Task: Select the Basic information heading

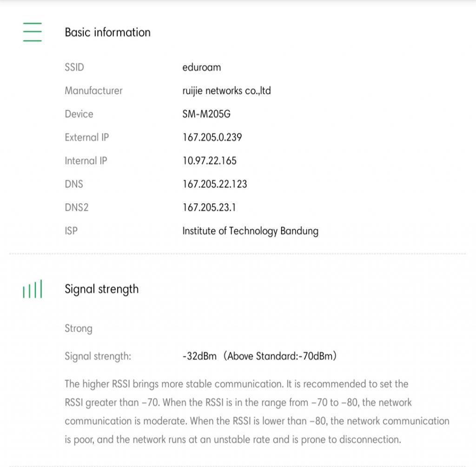Action: (107, 32)
